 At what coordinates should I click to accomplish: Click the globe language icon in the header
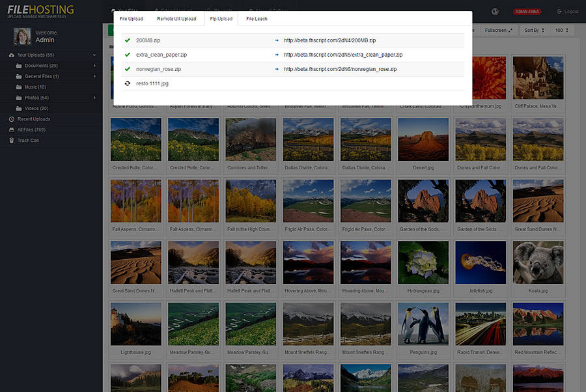(495, 12)
